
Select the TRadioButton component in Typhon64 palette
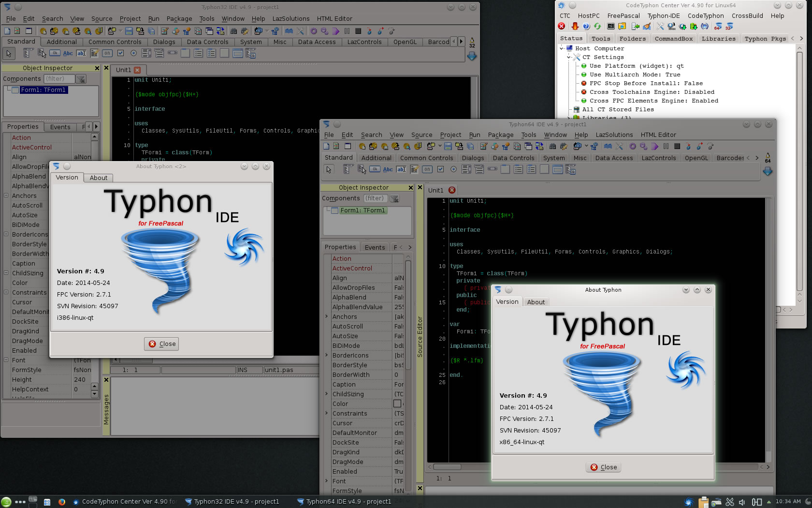click(x=453, y=169)
